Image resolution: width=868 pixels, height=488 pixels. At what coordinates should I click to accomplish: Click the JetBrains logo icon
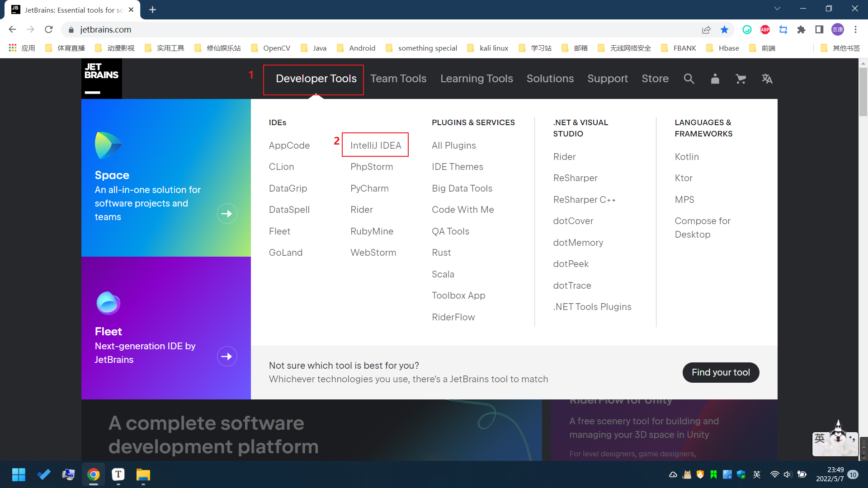coord(101,79)
